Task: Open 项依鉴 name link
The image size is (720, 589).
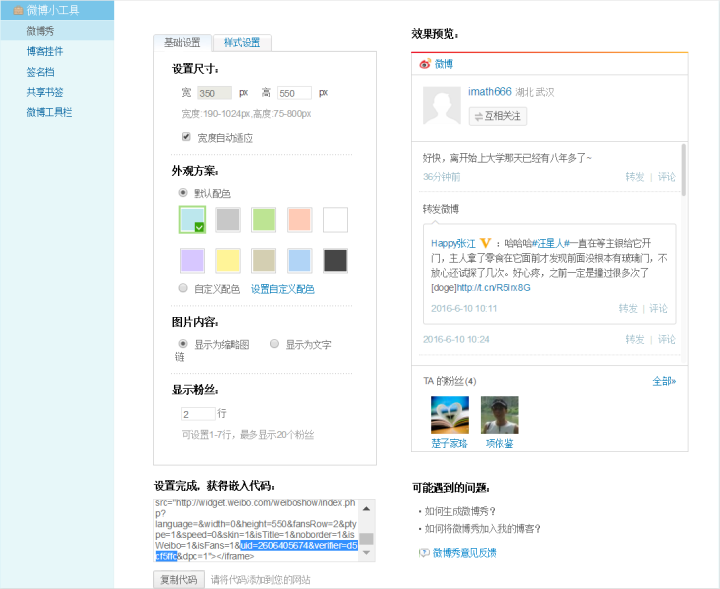Action: pos(500,443)
